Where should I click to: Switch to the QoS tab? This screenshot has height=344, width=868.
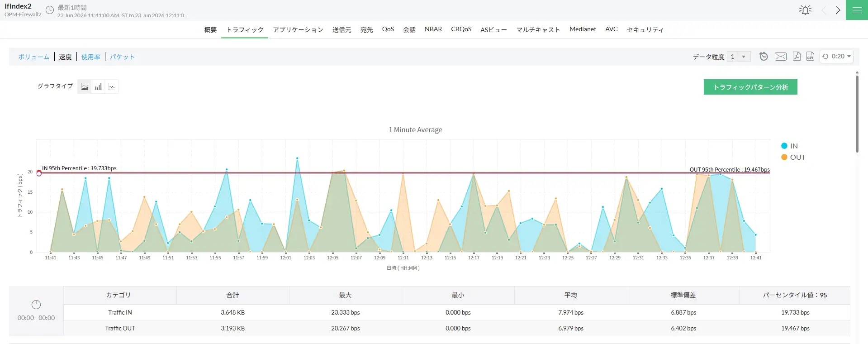pos(388,29)
